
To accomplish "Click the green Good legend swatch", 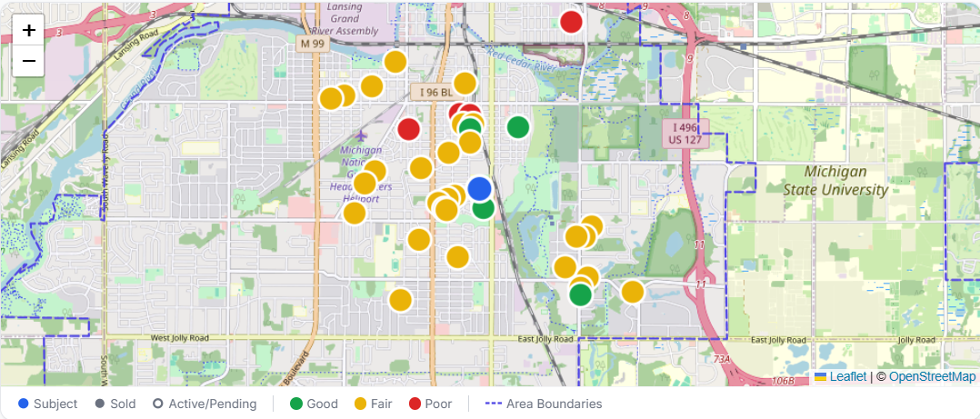I will click(295, 404).
